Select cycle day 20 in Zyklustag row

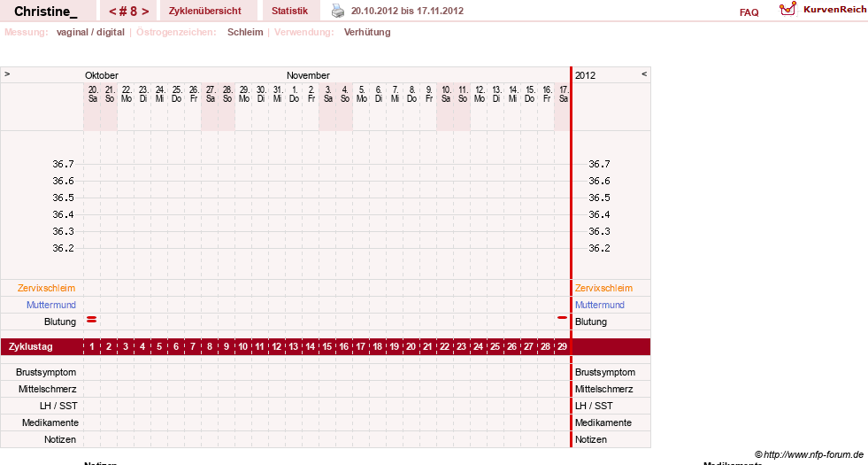point(411,347)
